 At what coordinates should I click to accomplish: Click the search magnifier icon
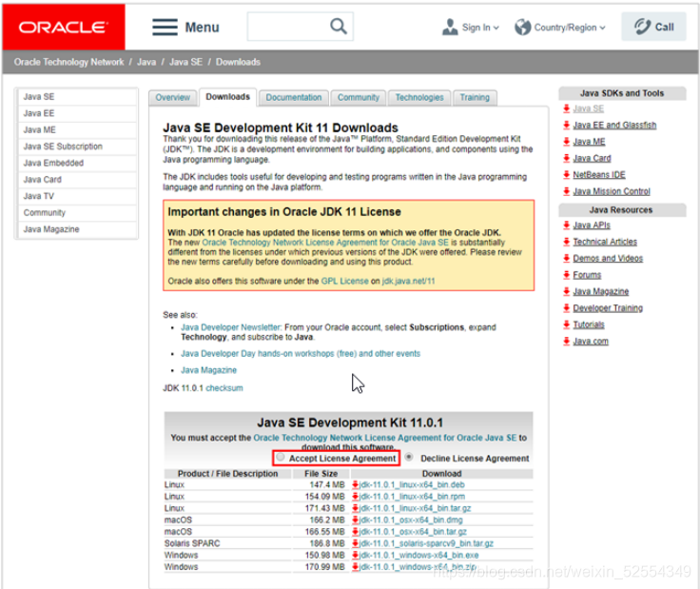pos(339,27)
